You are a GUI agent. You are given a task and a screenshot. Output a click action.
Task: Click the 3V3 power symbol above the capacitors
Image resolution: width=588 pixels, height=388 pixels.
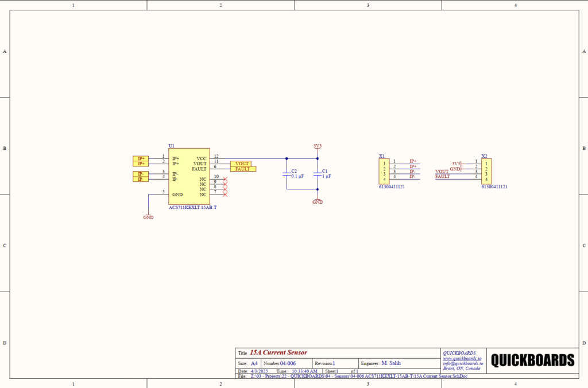(x=317, y=147)
